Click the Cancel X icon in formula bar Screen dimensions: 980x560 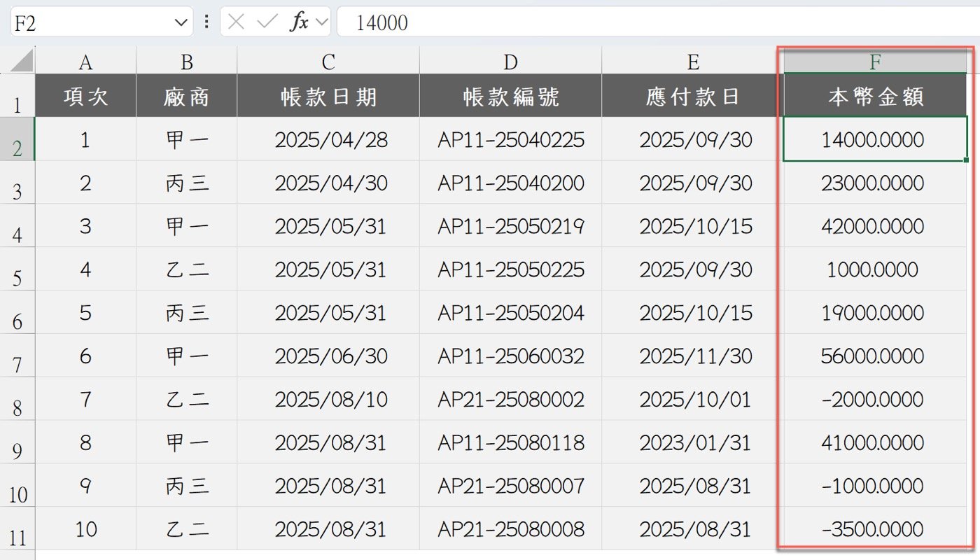(237, 22)
